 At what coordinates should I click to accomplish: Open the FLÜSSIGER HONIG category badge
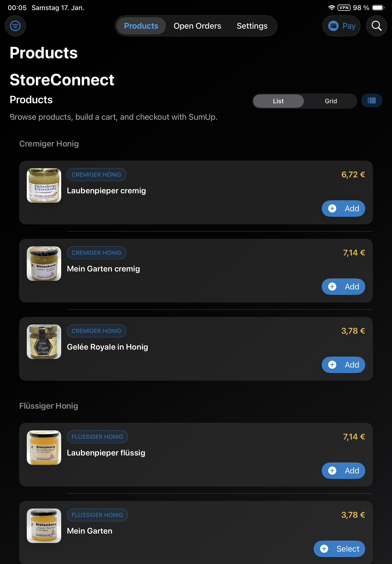pyautogui.click(x=97, y=437)
